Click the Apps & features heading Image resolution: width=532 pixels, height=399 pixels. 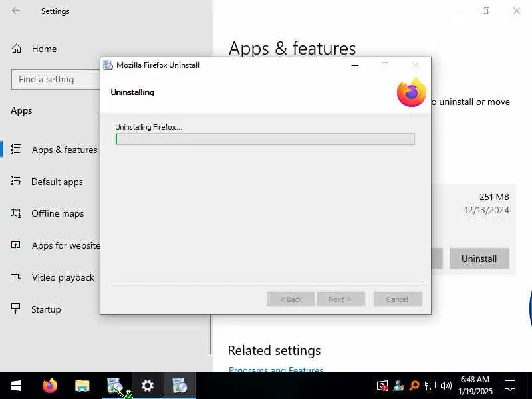[292, 48]
